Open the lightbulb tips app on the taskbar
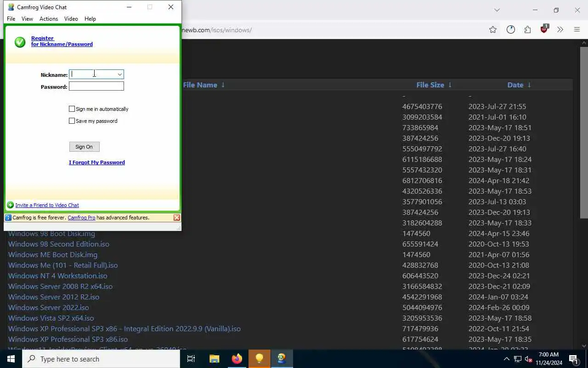This screenshot has width=588, height=368. [260, 359]
